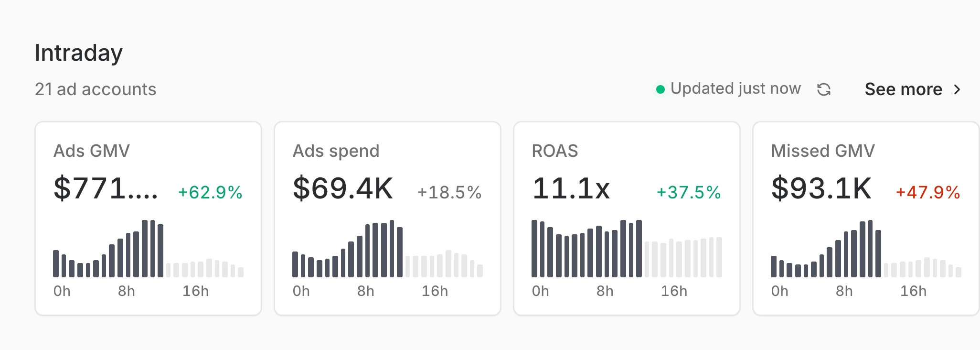Open the Ads GMV card title

click(92, 151)
